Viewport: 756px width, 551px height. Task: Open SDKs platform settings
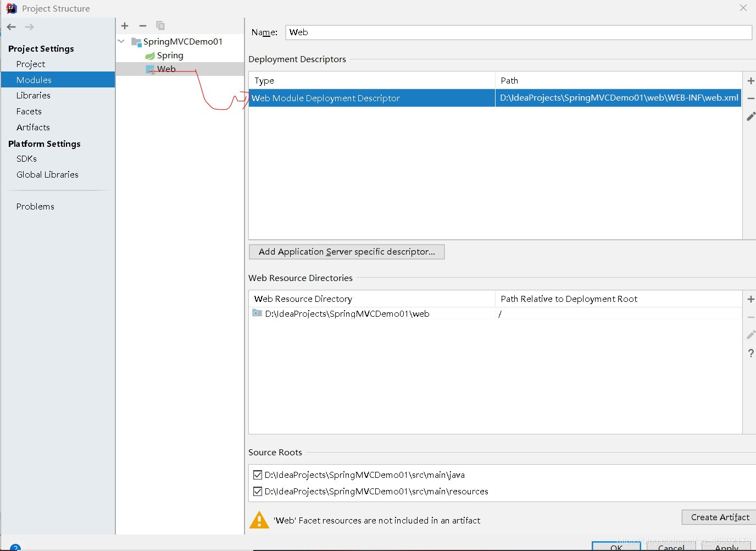[x=26, y=159]
